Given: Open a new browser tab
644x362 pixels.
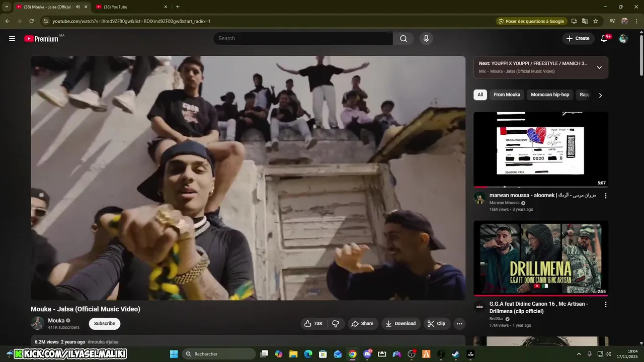Looking at the screenshot, I should [x=178, y=7].
